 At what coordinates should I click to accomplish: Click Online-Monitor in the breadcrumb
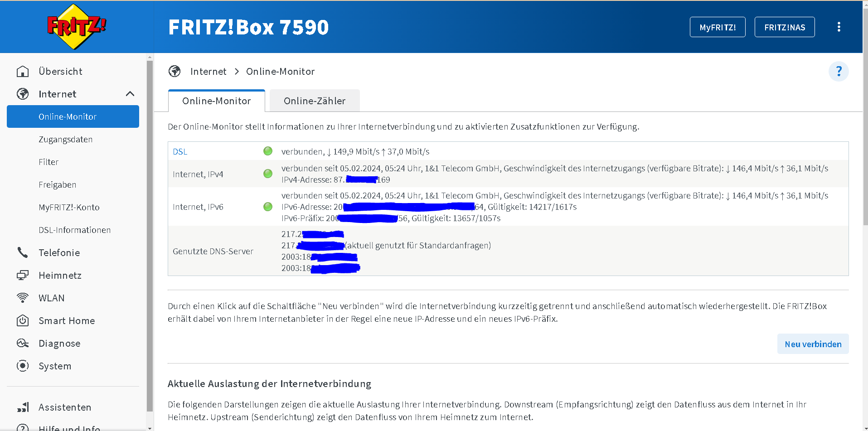[x=280, y=71]
